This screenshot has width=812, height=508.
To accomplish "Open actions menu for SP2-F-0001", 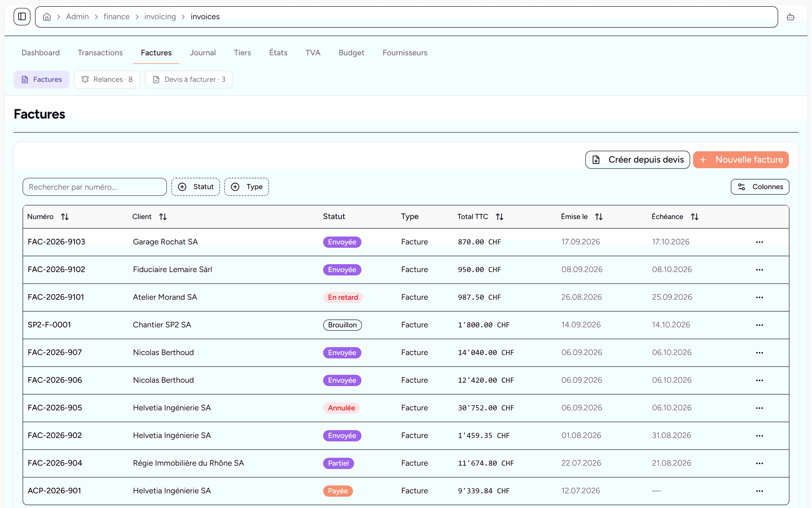I will coord(759,325).
